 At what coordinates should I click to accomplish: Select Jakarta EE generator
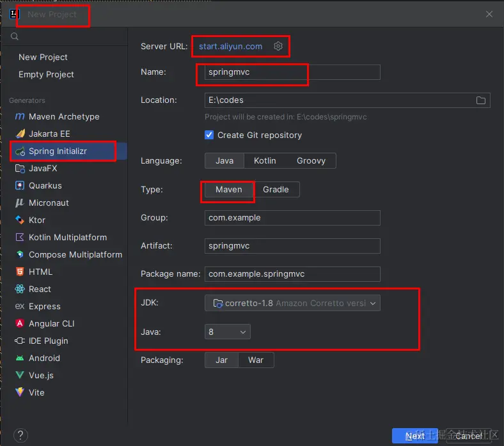49,134
